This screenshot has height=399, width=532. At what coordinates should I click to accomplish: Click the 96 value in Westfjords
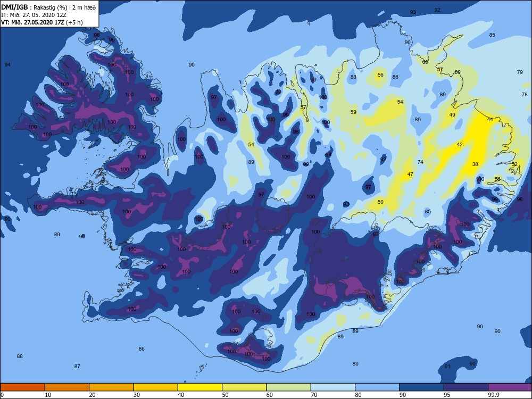click(x=112, y=40)
